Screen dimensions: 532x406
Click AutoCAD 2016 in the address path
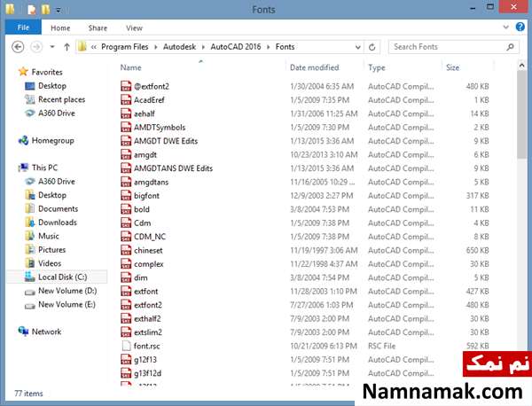(x=236, y=47)
